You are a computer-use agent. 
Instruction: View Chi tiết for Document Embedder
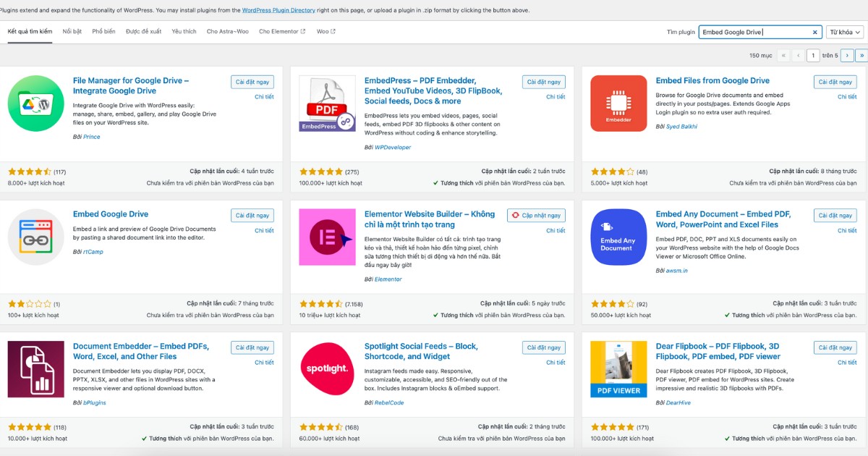coord(264,363)
